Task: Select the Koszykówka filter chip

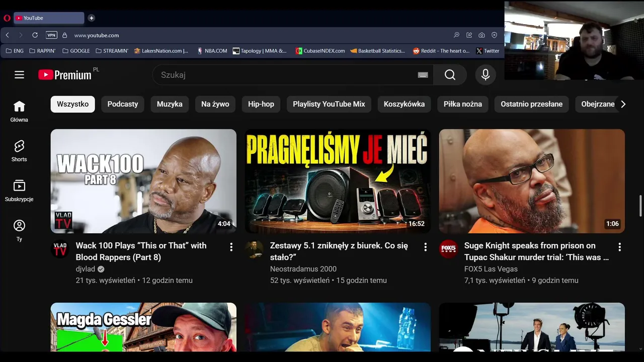Action: 405,104
